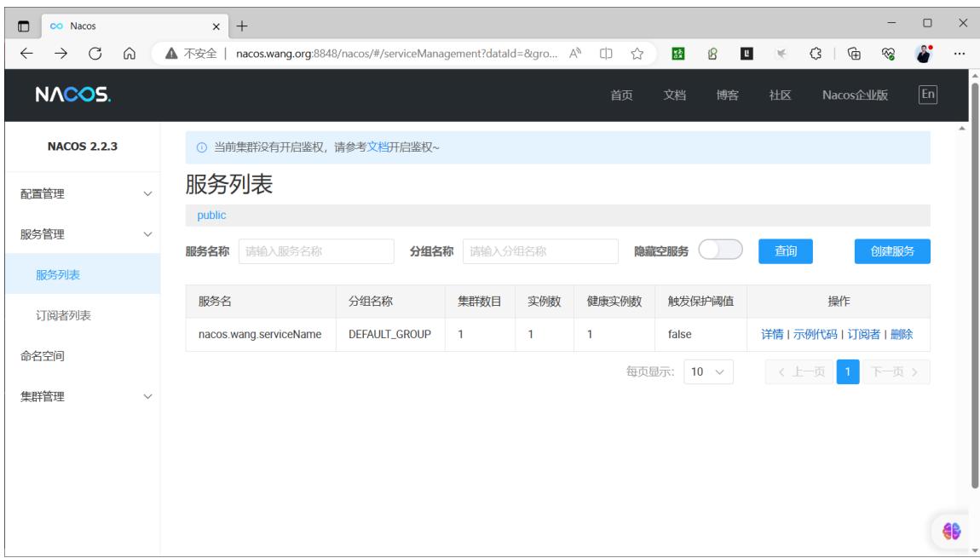Click the 查询 button
The height and width of the screenshot is (558, 980).
785,251
